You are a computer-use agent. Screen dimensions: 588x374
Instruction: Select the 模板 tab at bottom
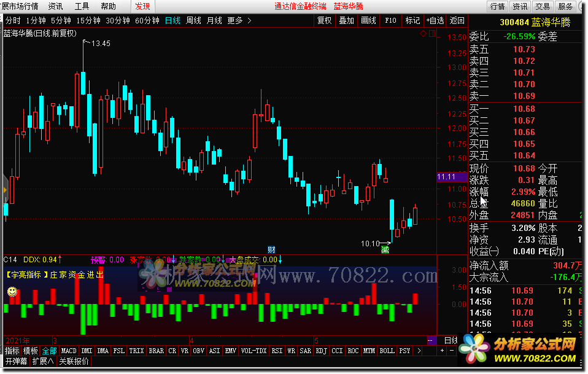click(x=30, y=351)
